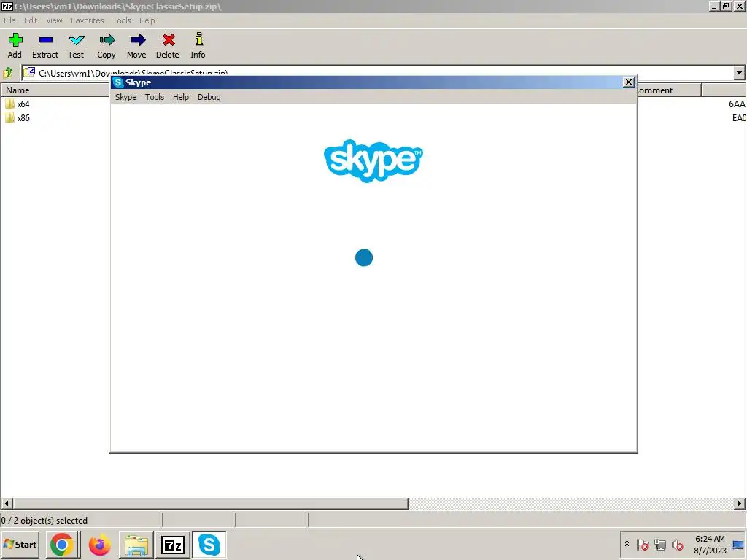The height and width of the screenshot is (560, 747).
Task: Click the archive path address field
Action: pyautogui.click(x=379, y=73)
